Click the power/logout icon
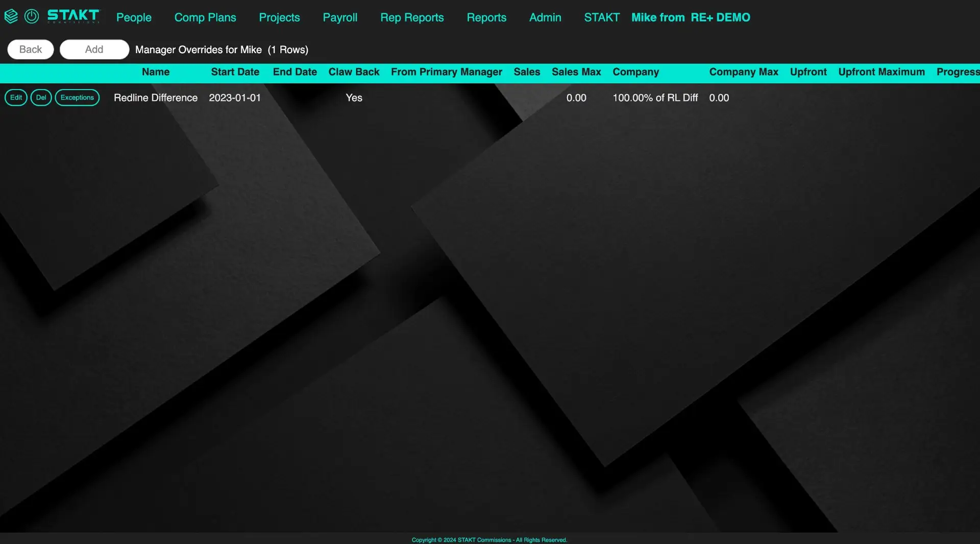This screenshot has height=544, width=980. pos(32,16)
